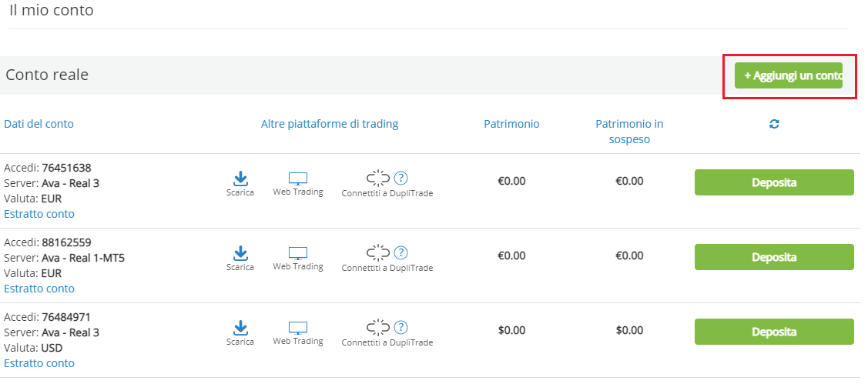This screenshot has width=868, height=384.
Task: Click the Scarica download icon for account 76484971
Action: [x=240, y=328]
